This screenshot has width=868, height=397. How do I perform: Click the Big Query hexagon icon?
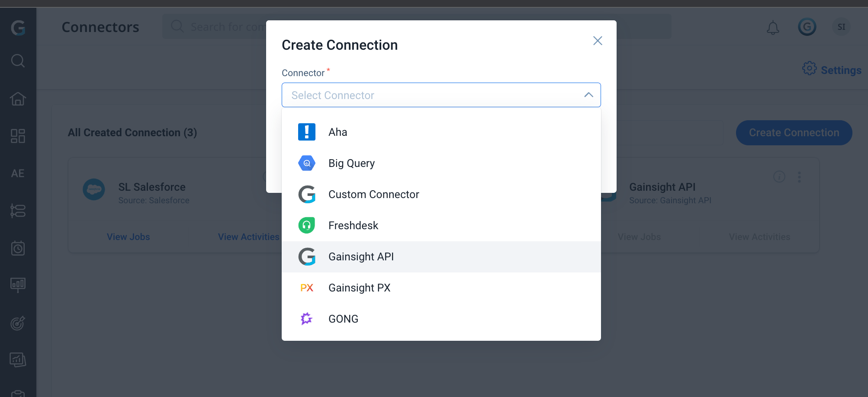point(307,163)
